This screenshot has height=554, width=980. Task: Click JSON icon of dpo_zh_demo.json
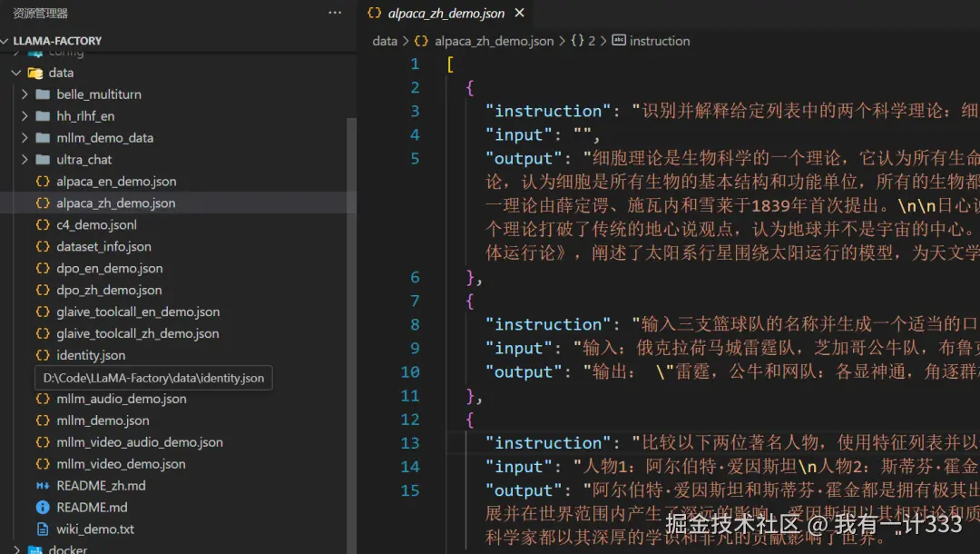click(x=43, y=290)
